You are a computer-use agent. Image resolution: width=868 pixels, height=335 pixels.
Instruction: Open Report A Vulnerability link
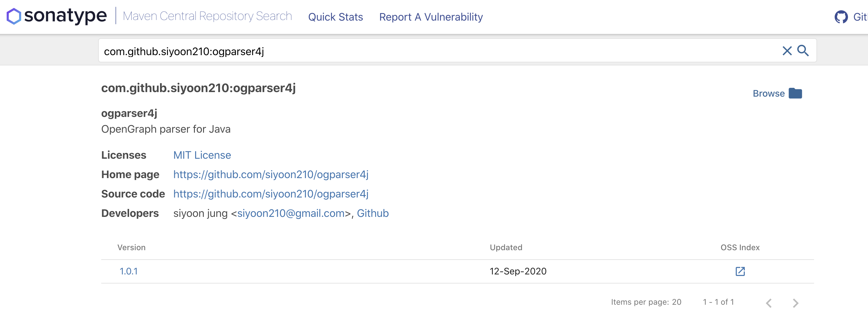click(x=431, y=17)
